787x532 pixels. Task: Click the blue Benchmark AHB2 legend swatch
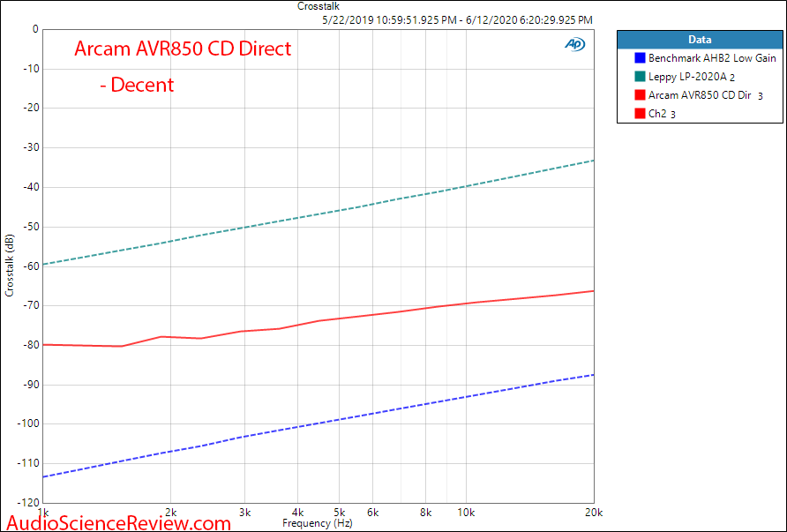pyautogui.click(x=640, y=58)
